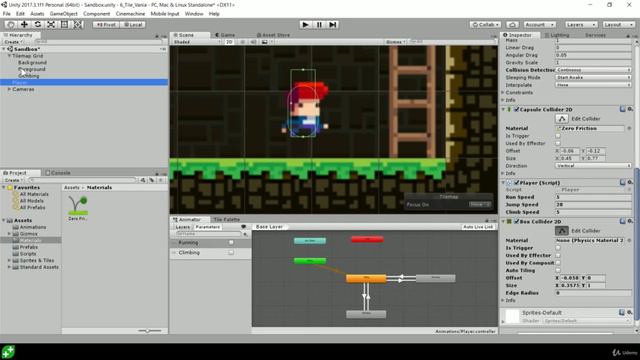Select the combined Transform tool
Image resolution: width=640 pixels, height=360 pixels.
click(x=78, y=24)
